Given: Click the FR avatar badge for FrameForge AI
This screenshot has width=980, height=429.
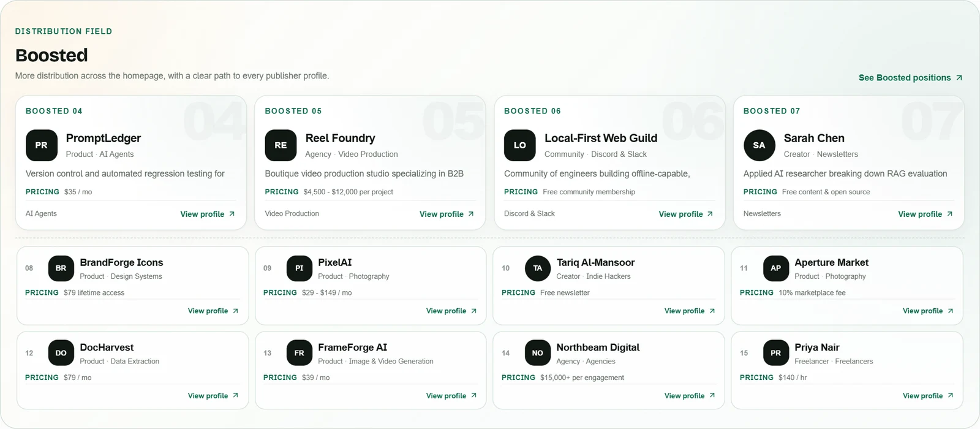Looking at the screenshot, I should 299,353.
